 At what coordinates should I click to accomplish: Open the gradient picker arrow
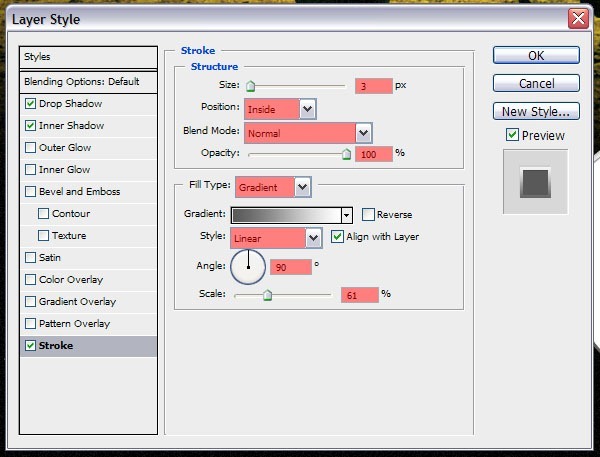[346, 215]
